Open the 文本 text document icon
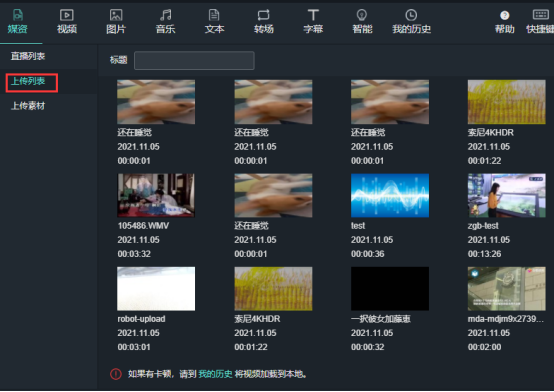This screenshot has width=554, height=392. click(214, 15)
